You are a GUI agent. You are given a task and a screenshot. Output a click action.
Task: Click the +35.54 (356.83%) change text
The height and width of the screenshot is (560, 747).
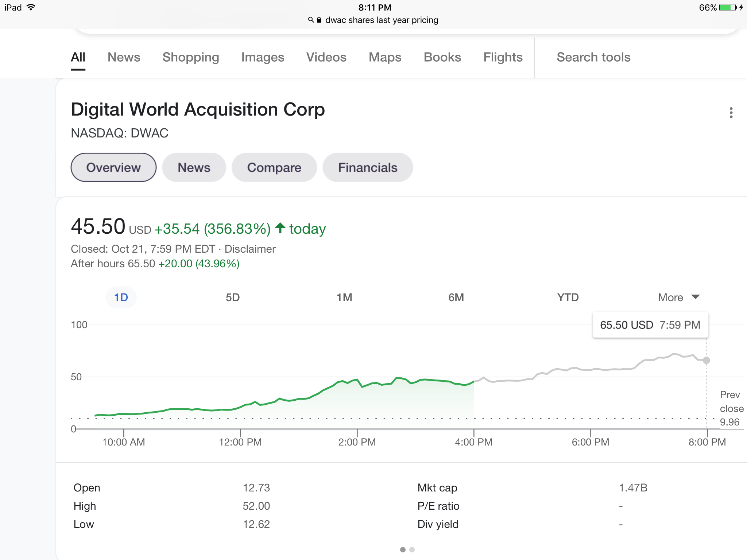point(213,229)
